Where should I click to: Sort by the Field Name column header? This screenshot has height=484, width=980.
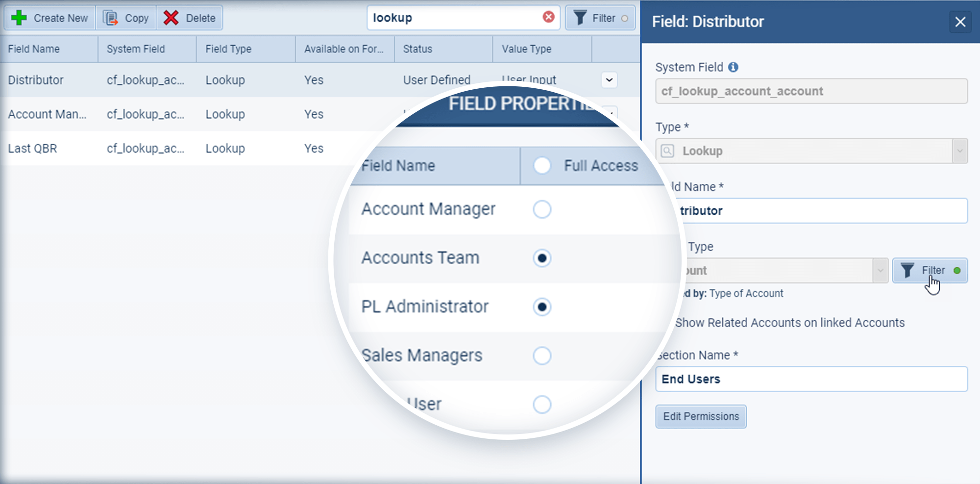tap(33, 49)
